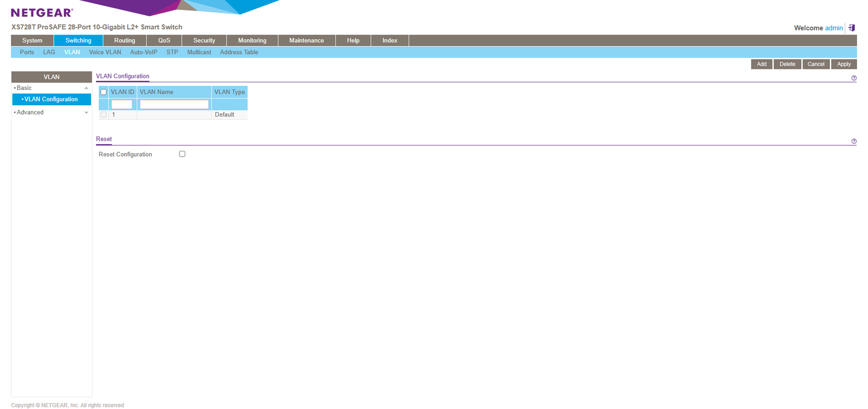Select the VLAN submenu item
Screen dimensions: 868x409
click(72, 52)
